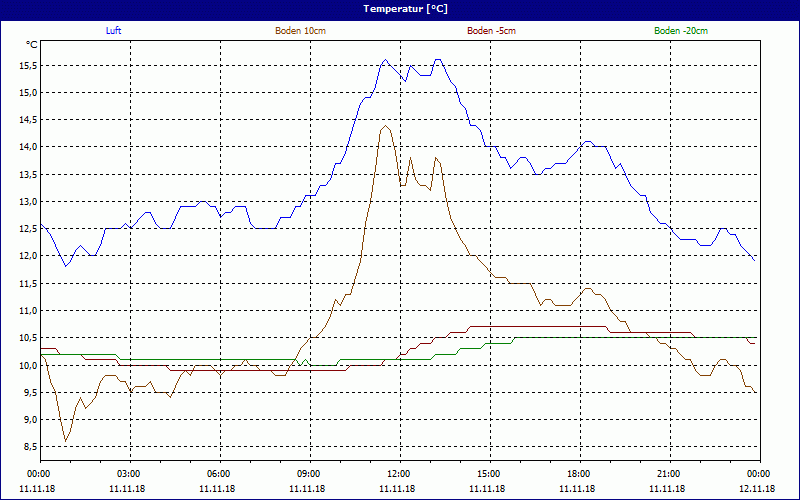Click the °C unit label on the y-axis
This screenshot has height=500, width=800.
(x=32, y=45)
